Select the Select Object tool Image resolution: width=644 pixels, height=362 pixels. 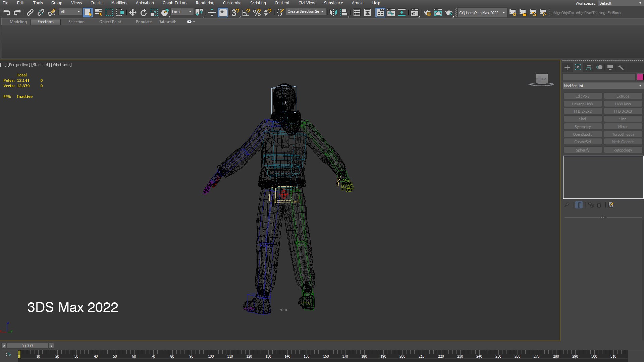click(x=88, y=13)
